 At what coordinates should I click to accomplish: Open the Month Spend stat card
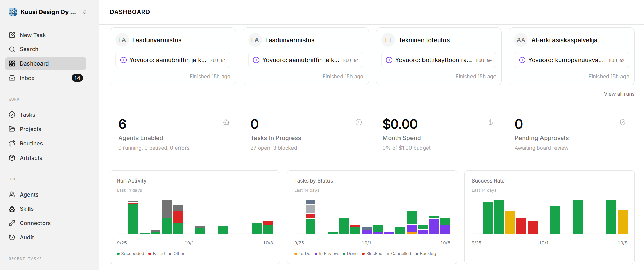438,134
